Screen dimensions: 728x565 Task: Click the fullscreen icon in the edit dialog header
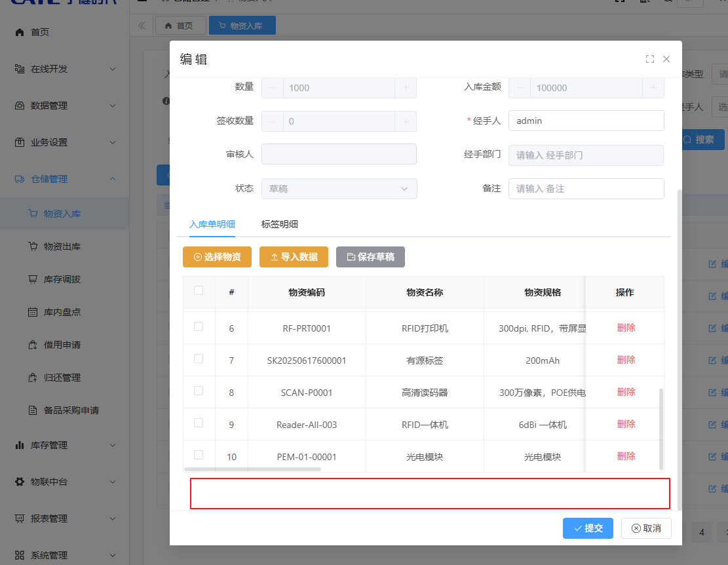tap(649, 59)
